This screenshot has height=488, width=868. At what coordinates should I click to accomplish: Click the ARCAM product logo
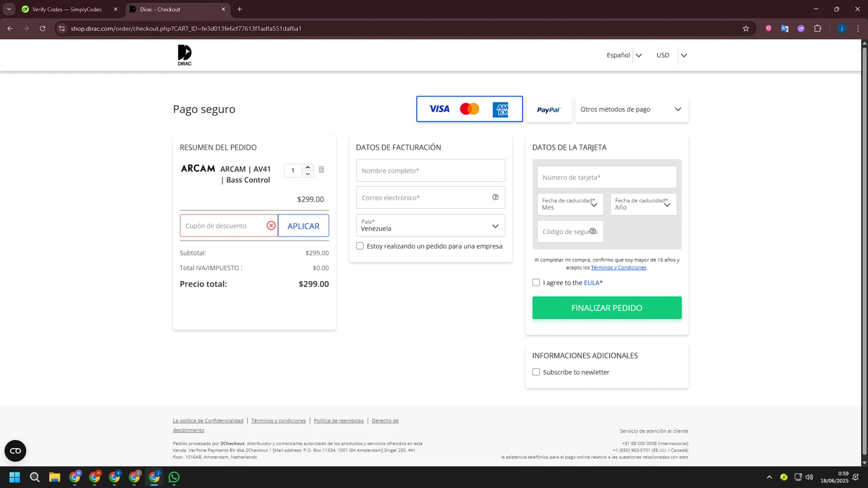[198, 168]
